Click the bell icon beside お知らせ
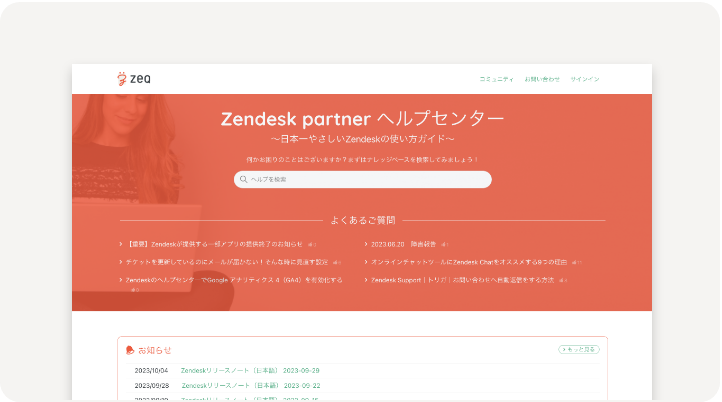The image size is (722, 402). (x=130, y=350)
